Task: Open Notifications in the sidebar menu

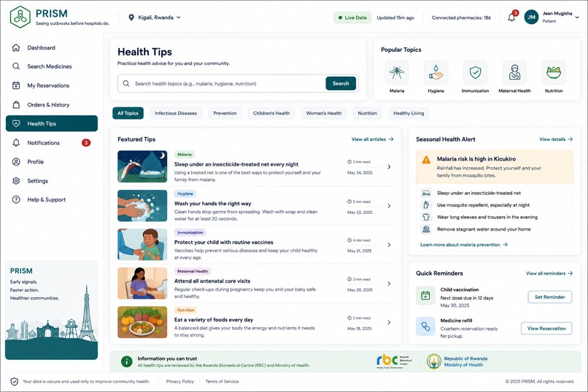Action: 52,142
